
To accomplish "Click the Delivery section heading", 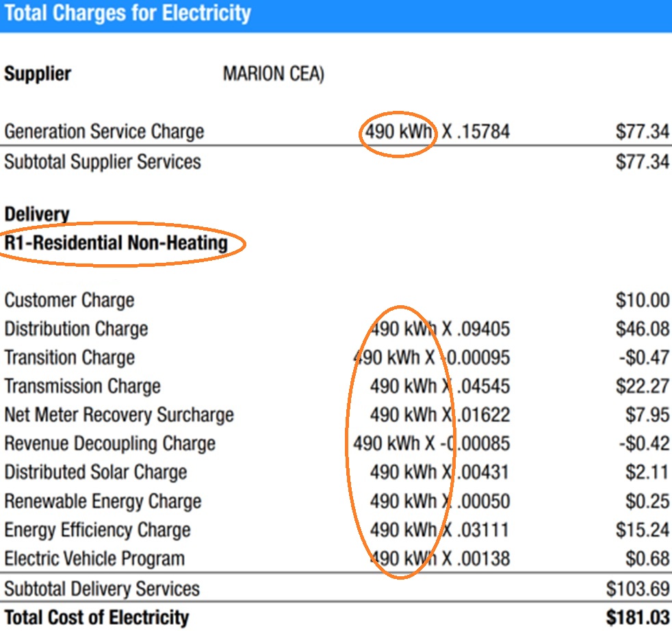I will point(37,214).
